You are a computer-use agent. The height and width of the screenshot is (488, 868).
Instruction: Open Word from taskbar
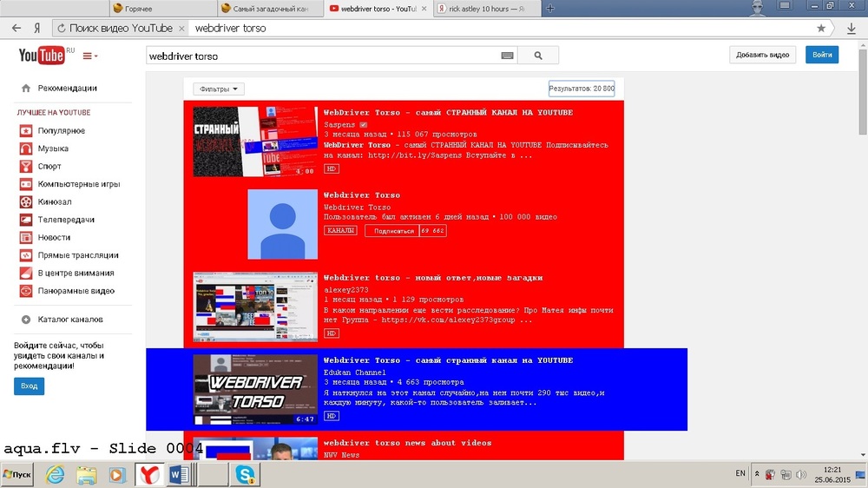180,475
